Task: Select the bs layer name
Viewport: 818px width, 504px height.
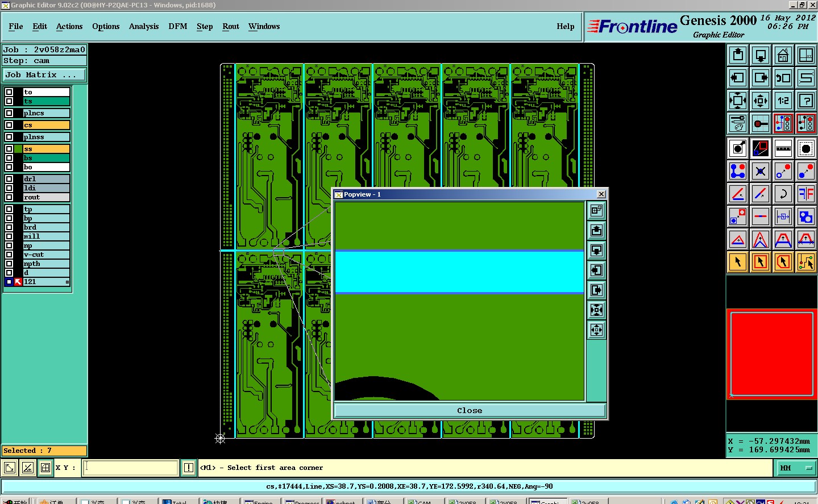Action: click(x=46, y=158)
